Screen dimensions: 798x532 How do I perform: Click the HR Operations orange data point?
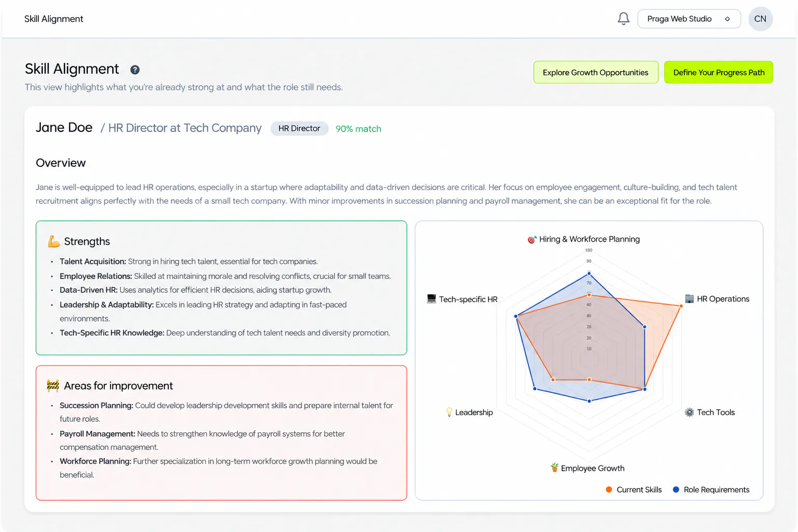(x=681, y=306)
